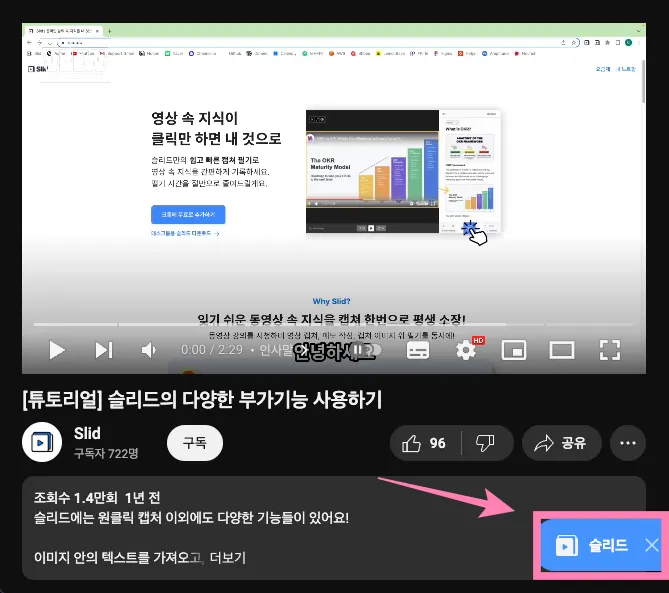Open the Slid channel avatar
The image size is (669, 593).
tap(42, 442)
